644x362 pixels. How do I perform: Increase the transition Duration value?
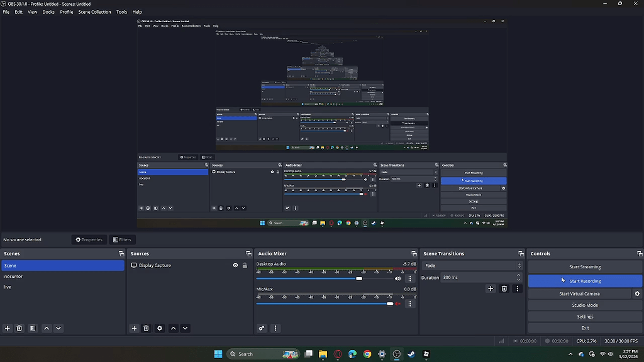[x=519, y=275]
